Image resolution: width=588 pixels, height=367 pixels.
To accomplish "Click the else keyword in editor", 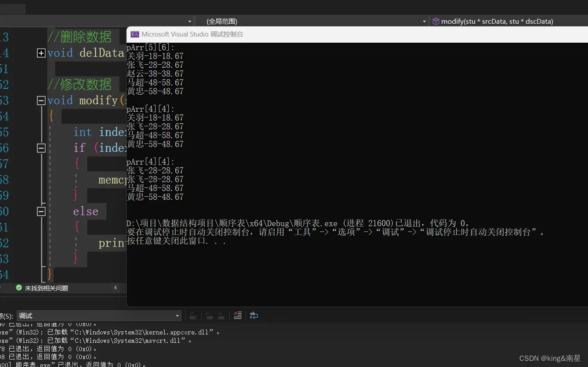I will (86, 212).
